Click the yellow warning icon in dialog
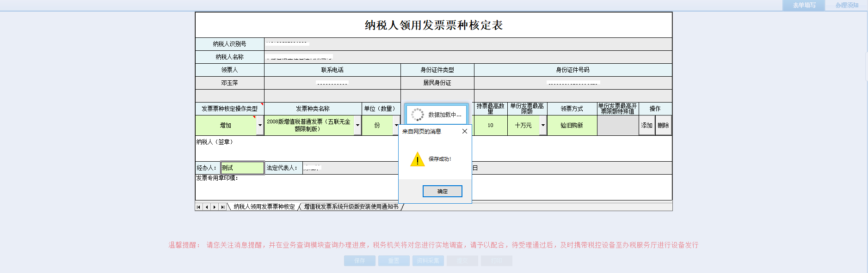 [x=417, y=159]
